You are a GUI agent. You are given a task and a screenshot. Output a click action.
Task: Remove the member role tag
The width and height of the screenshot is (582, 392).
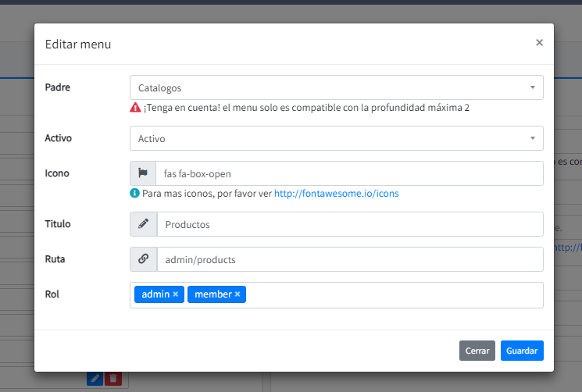tap(237, 294)
